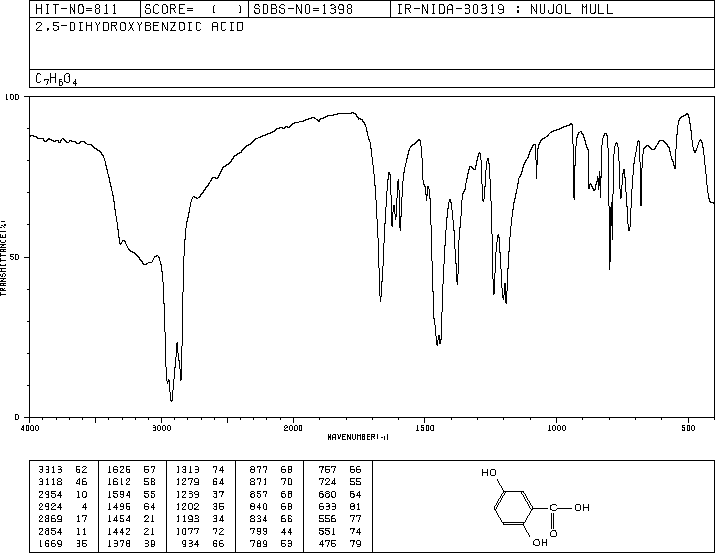Select the IR-NIDA-30319 : NUJOL MULL label
The height and width of the screenshot is (553, 715).
click(505, 9)
